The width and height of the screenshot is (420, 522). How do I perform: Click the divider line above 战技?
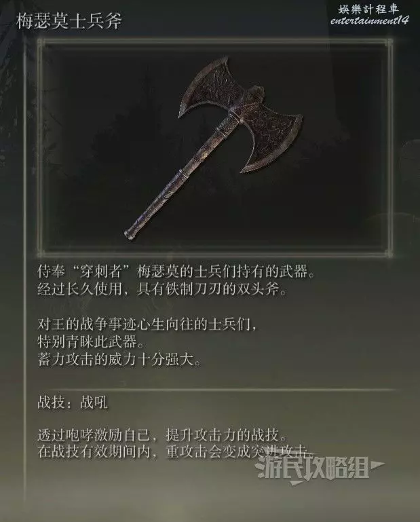(216, 389)
